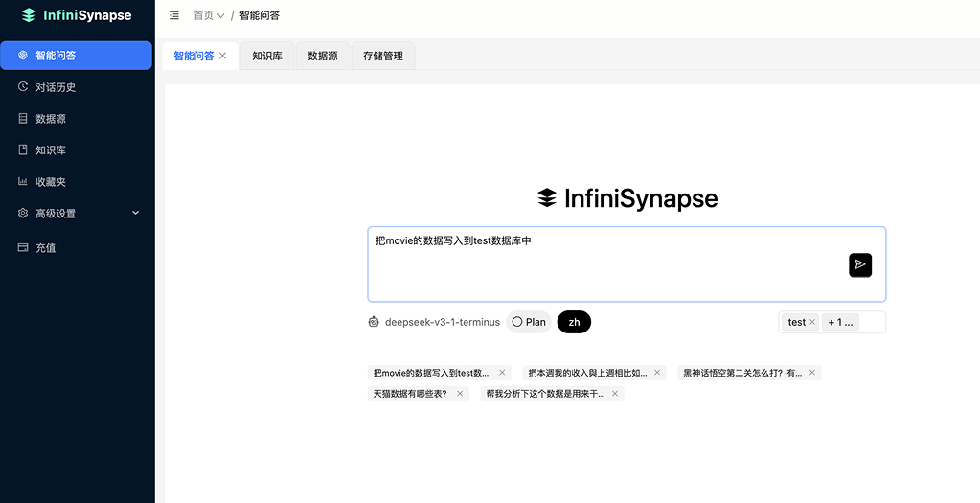Switch to the 知识库 tab

[x=267, y=56]
